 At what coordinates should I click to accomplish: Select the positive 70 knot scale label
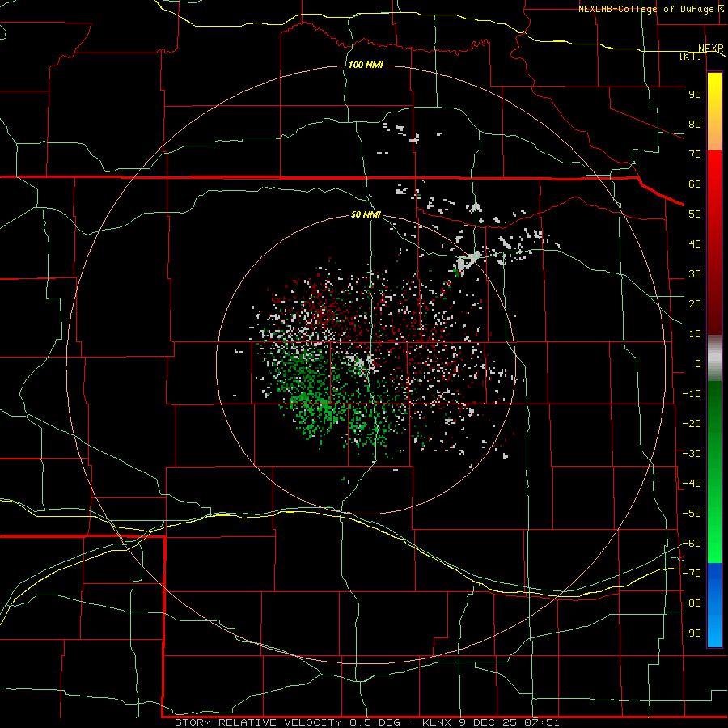(x=695, y=154)
